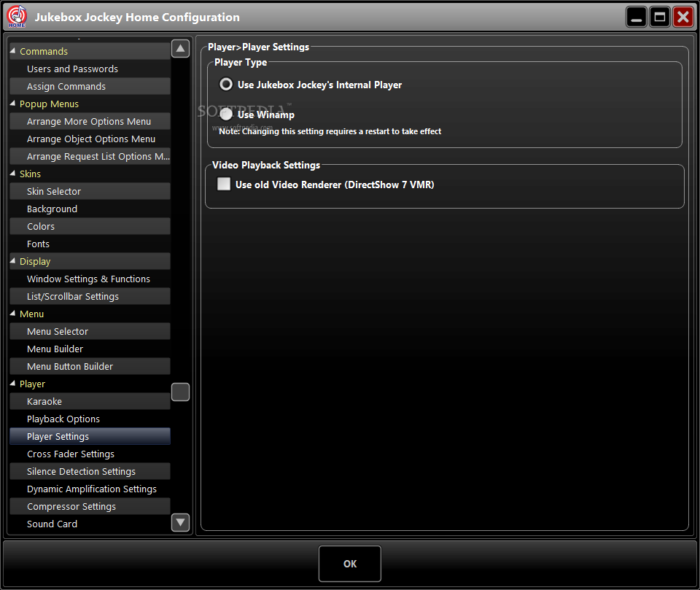This screenshot has width=700, height=590.
Task: Click the sidebar scrollbar thumb
Action: pos(180,392)
